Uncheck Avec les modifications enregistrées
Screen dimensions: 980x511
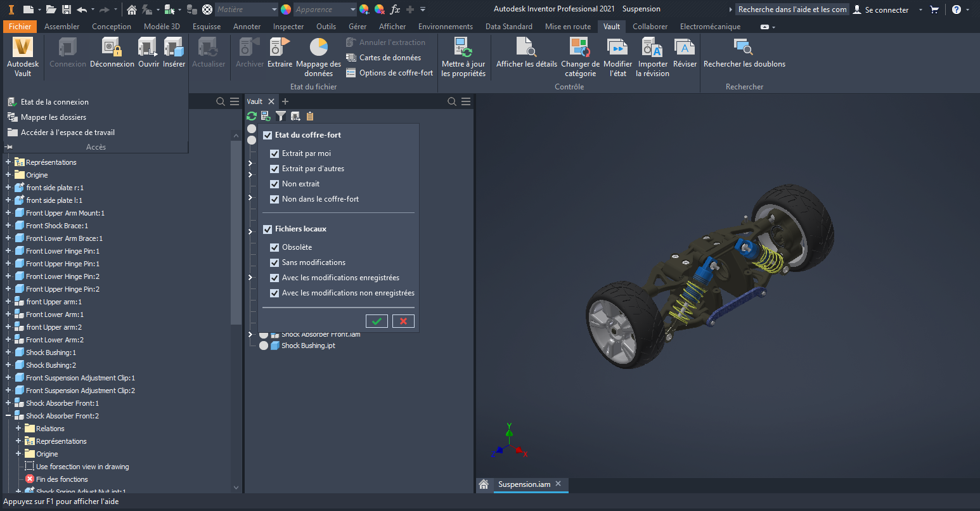coord(274,278)
